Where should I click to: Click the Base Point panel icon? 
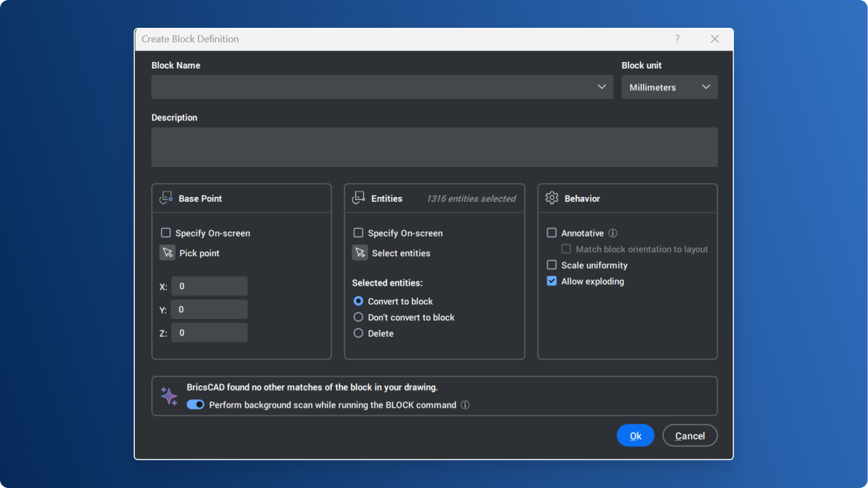tap(165, 198)
